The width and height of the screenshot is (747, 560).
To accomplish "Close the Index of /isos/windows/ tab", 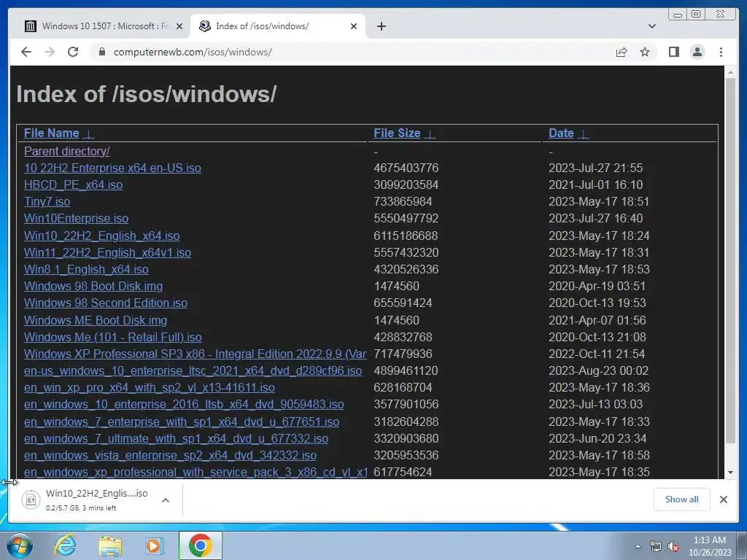I will pos(354,26).
